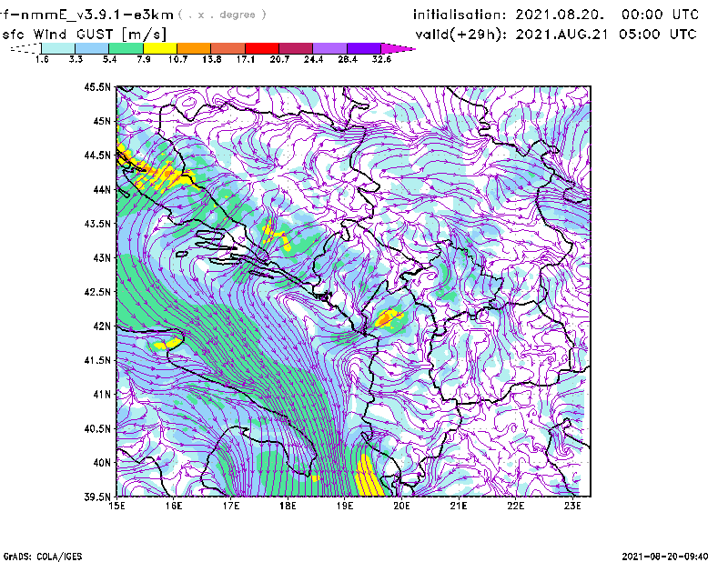Click the '22E' longitude label
The width and height of the screenshot is (728, 562).
coord(515,506)
